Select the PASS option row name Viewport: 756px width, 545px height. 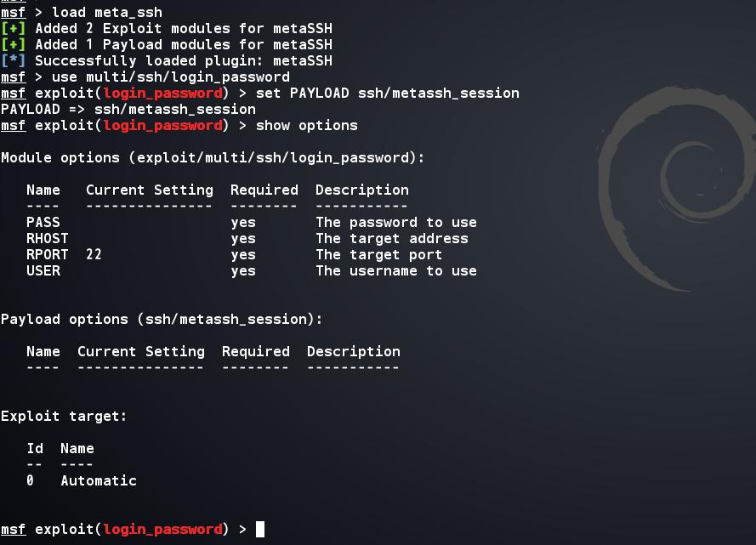(x=43, y=222)
